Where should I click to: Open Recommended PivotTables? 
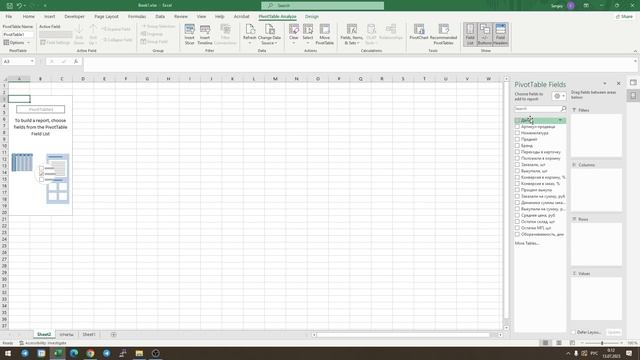(443, 34)
